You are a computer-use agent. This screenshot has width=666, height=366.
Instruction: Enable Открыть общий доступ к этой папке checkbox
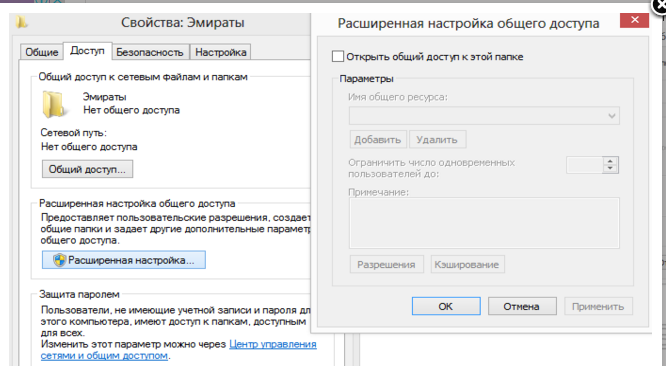coord(338,56)
